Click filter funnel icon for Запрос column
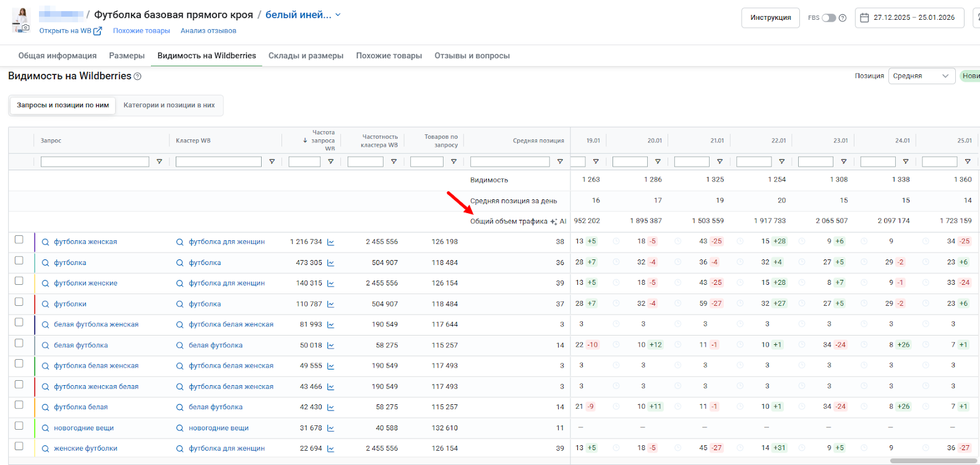This screenshot has width=980, height=465. pyautogui.click(x=159, y=162)
